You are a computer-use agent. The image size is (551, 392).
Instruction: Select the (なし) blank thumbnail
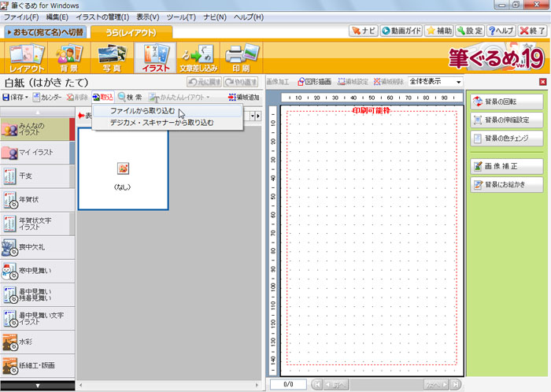[x=123, y=168]
